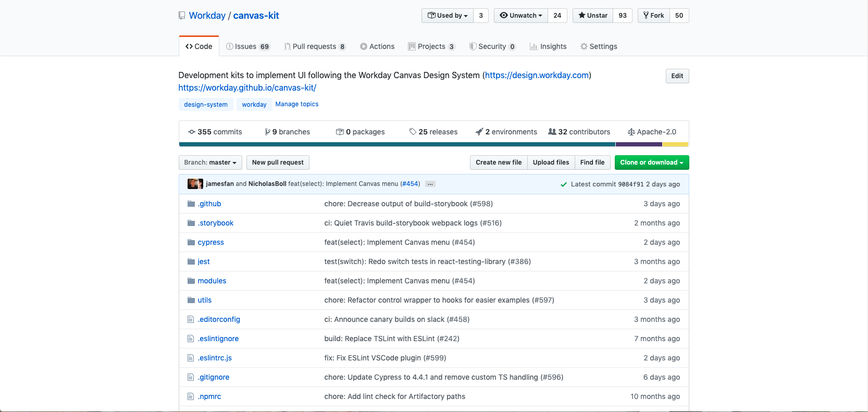Image resolution: width=868 pixels, height=412 pixels.
Task: Select the workday topic tag
Action: point(254,105)
